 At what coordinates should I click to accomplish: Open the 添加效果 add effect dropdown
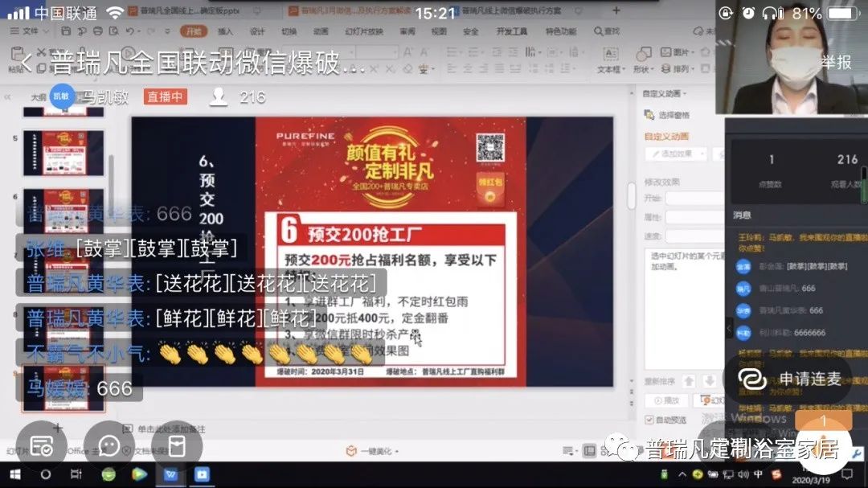tap(676, 154)
